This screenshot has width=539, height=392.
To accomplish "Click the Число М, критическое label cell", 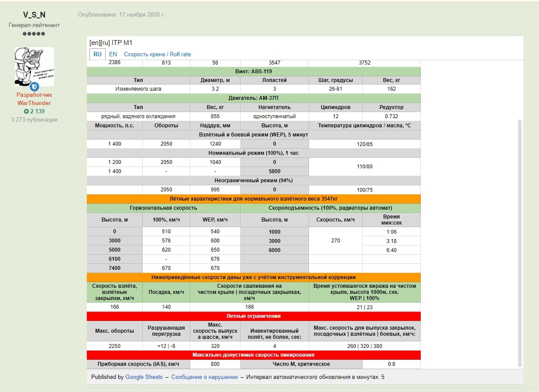I will (x=302, y=364).
